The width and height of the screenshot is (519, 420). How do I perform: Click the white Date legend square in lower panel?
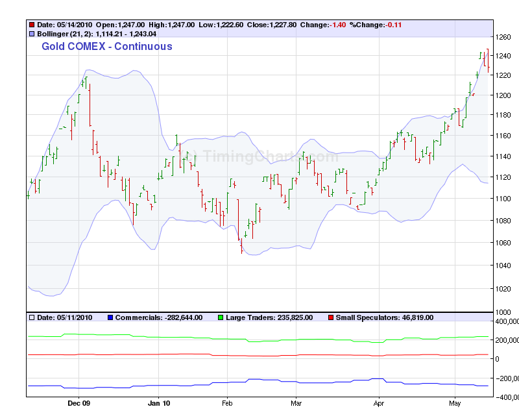point(32,317)
